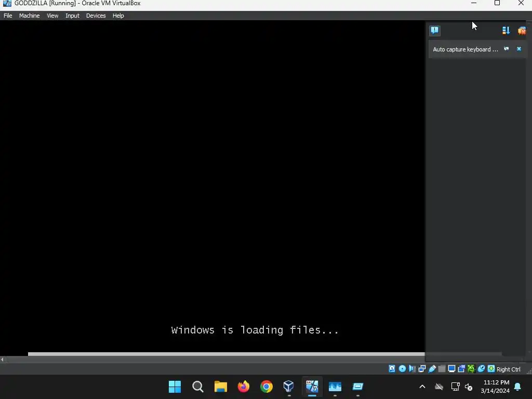
Task: Click the Right Ctrl host key label
Action: point(508,369)
